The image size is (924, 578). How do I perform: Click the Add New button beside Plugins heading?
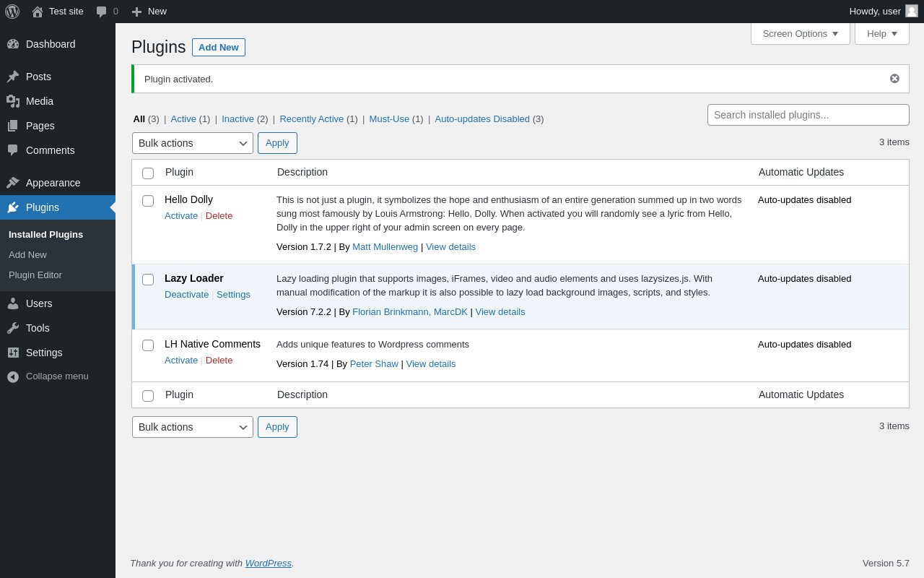(219, 48)
